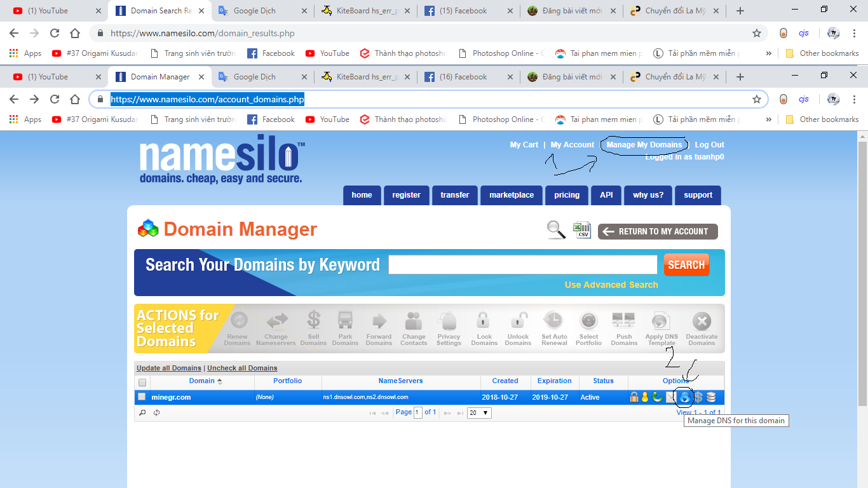Open Manage DNS globe icon for minegr.com
Screen dimensions: 868x488
(x=684, y=397)
